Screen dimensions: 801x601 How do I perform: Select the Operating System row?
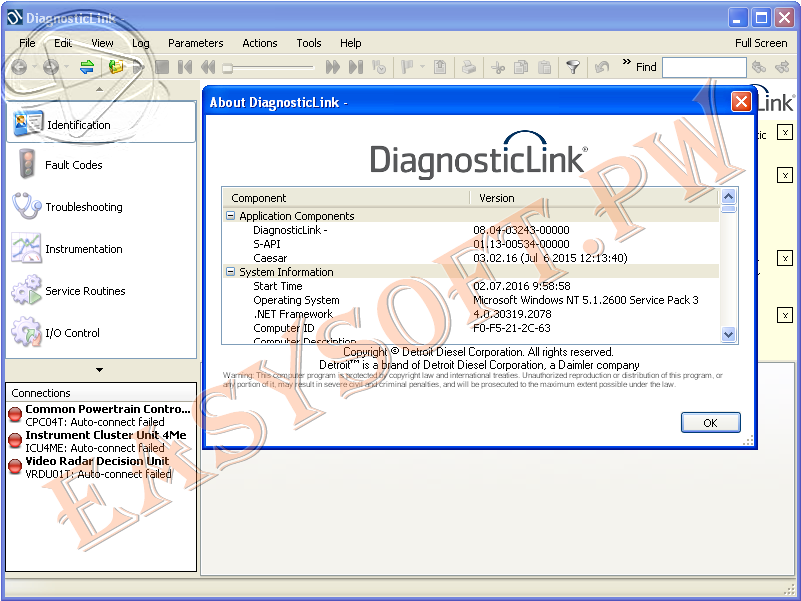pos(471,300)
